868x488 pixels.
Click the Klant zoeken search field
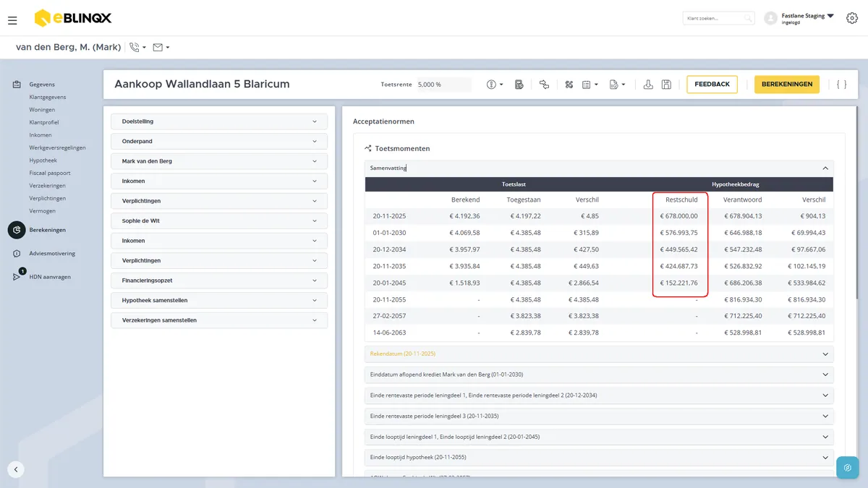pyautogui.click(x=718, y=18)
